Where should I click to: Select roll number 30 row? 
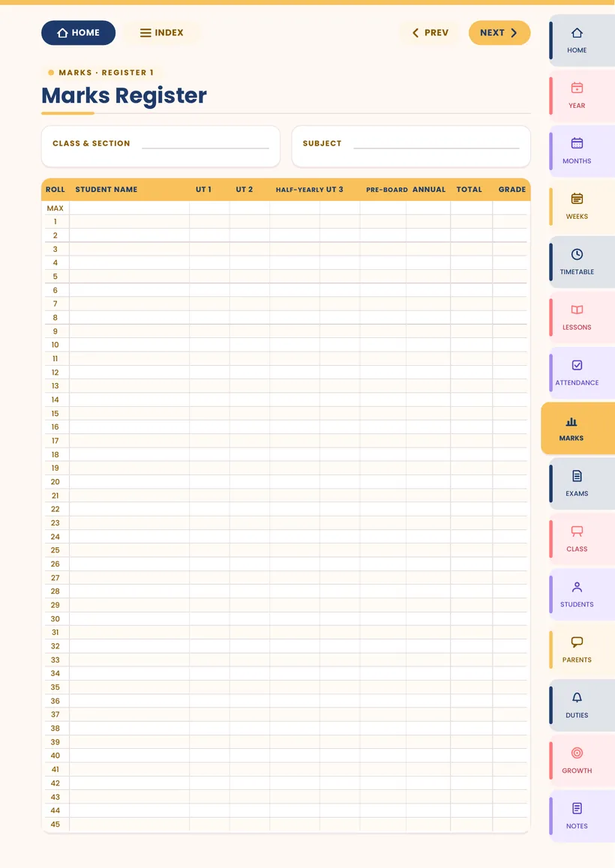coord(286,618)
